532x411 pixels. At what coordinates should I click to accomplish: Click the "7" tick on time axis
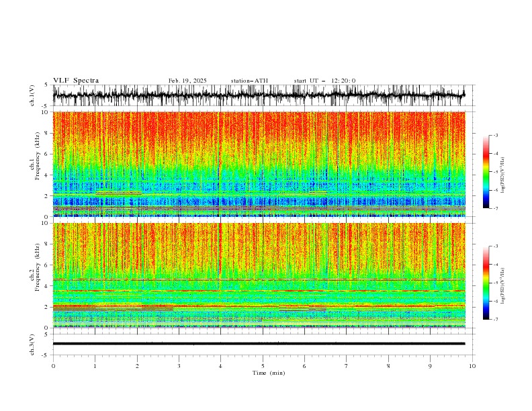pos(347,366)
